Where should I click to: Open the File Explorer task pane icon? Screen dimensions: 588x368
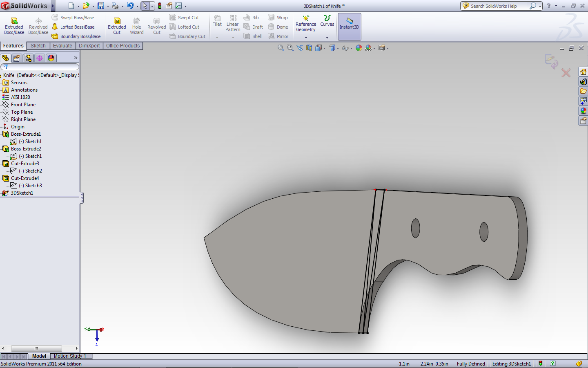[x=583, y=91]
